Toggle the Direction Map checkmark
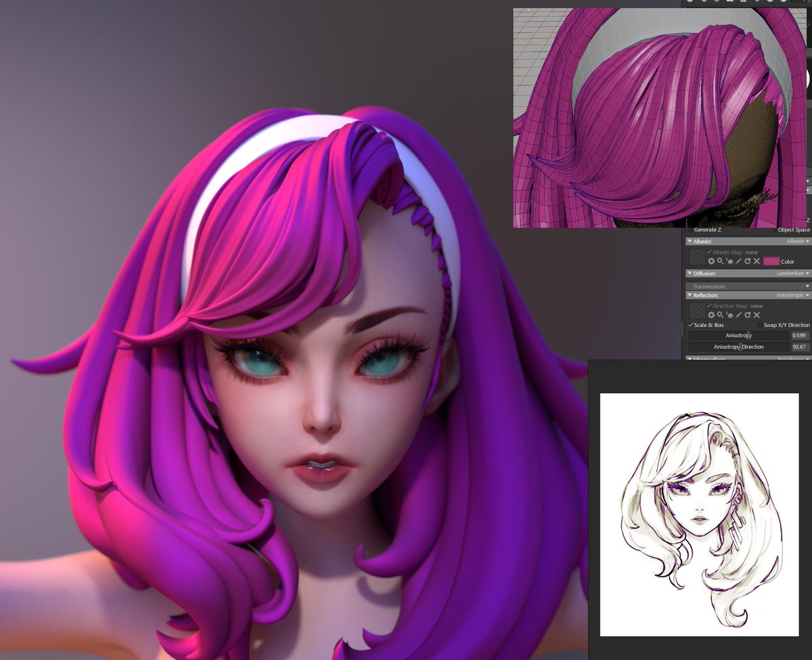Screen dimensions: 812x660 point(708,306)
